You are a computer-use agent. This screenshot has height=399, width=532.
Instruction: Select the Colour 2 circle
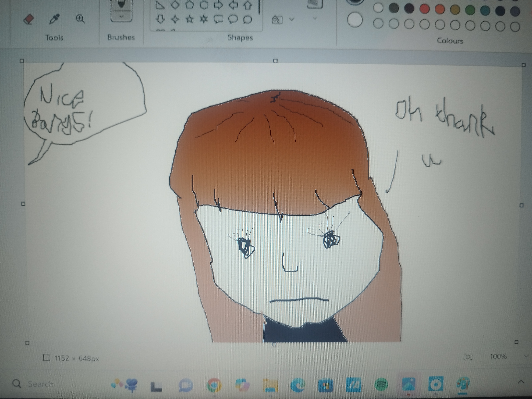[x=355, y=20]
